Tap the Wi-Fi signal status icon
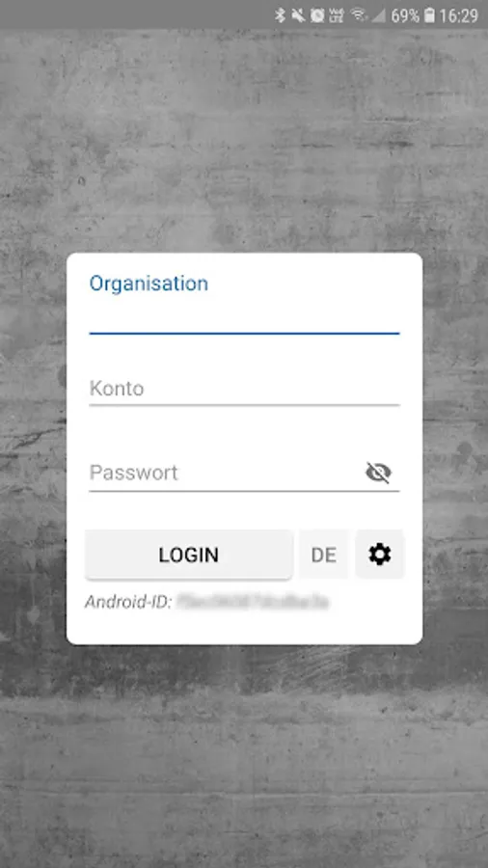 pos(359,15)
